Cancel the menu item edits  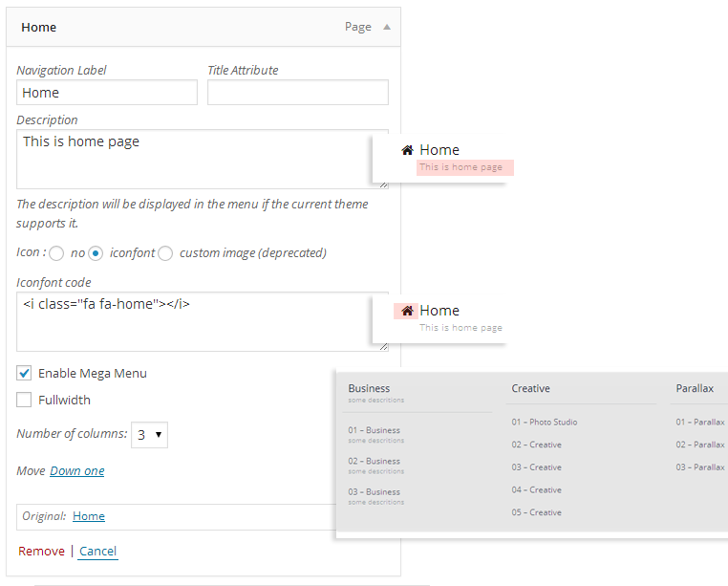point(97,551)
